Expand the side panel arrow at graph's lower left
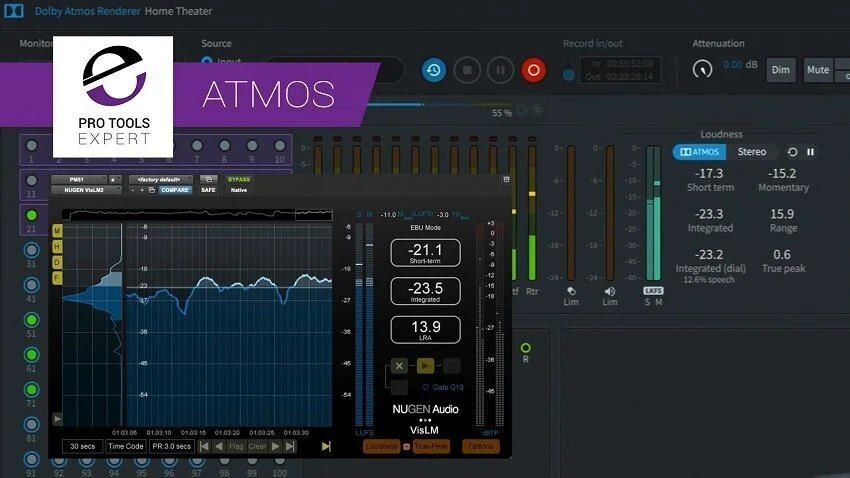Image resolution: width=850 pixels, height=478 pixels. (57, 418)
